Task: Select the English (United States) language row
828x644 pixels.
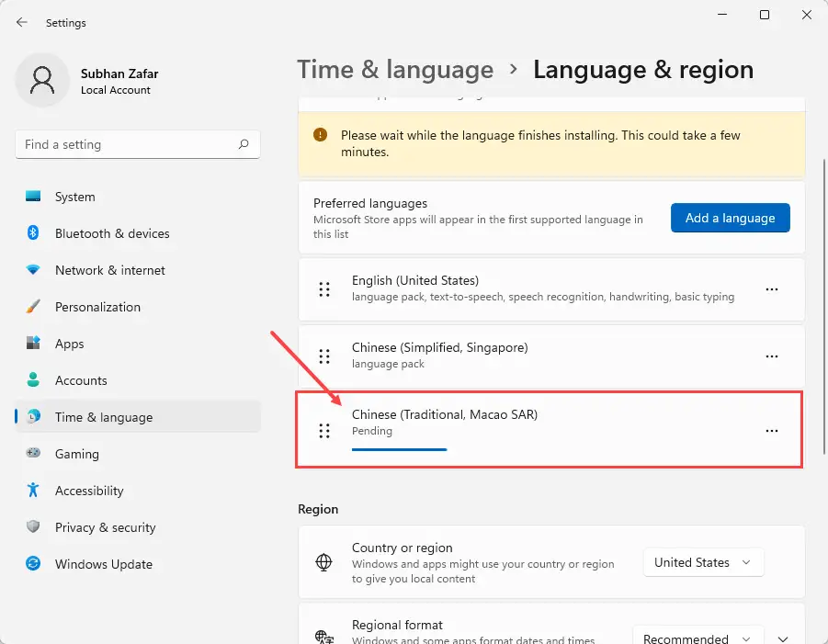Action: (550, 289)
